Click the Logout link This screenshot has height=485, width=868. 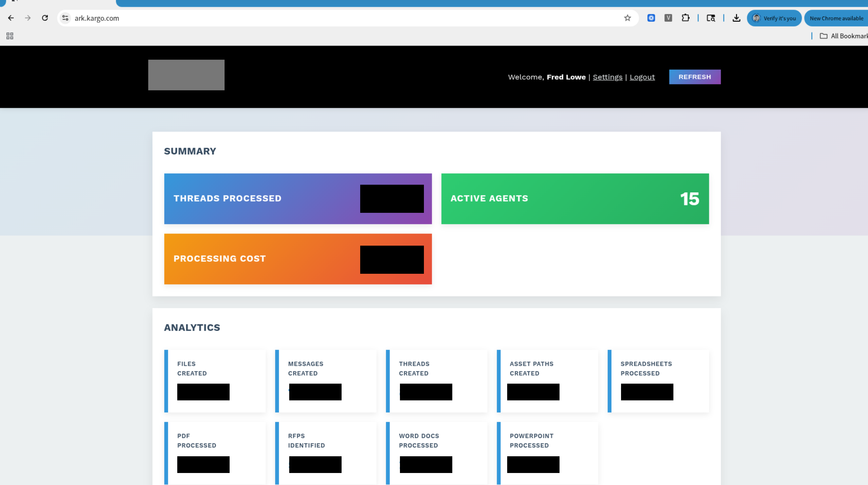(642, 77)
